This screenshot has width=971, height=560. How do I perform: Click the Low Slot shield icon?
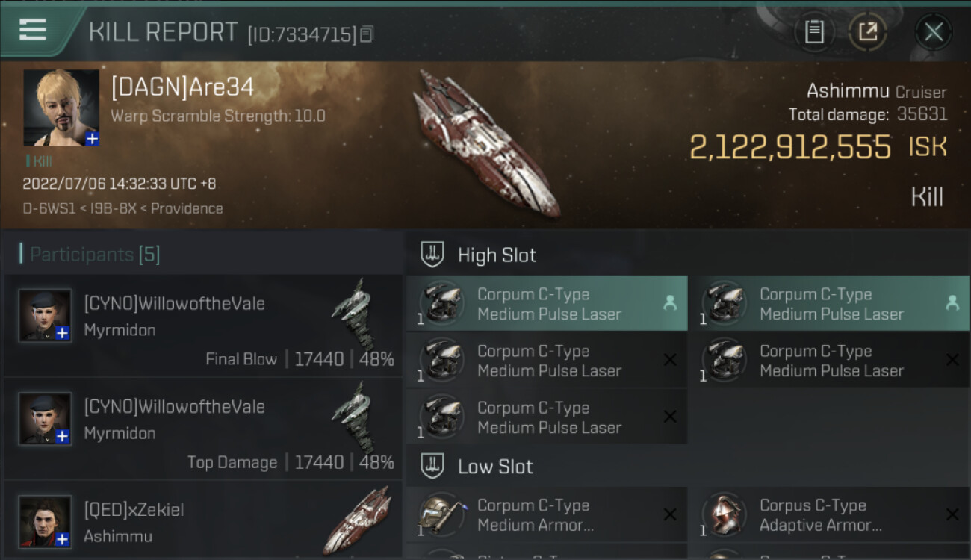click(x=432, y=467)
